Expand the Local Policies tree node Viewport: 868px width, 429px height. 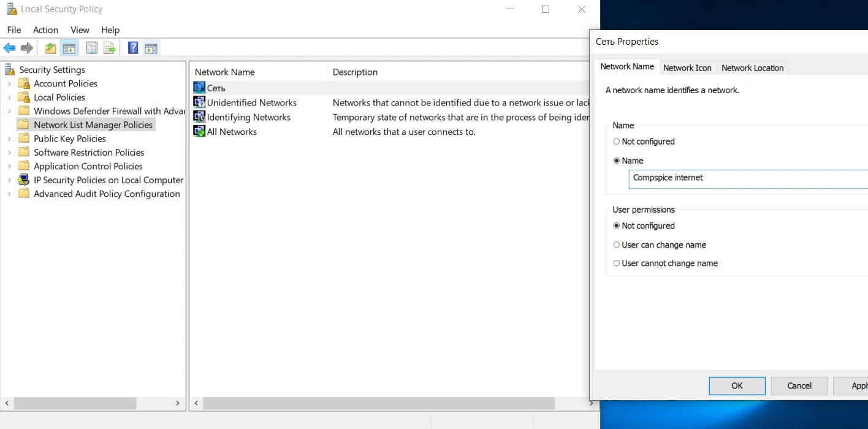(x=9, y=97)
